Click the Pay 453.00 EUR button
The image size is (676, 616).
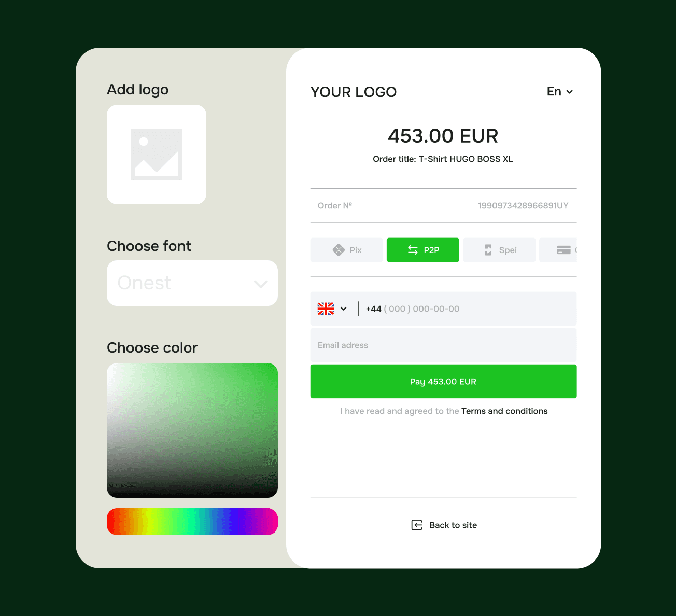[443, 382]
